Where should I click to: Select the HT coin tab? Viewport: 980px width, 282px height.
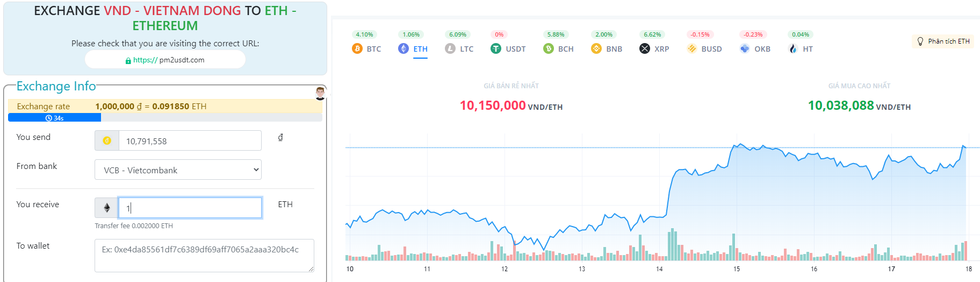801,49
